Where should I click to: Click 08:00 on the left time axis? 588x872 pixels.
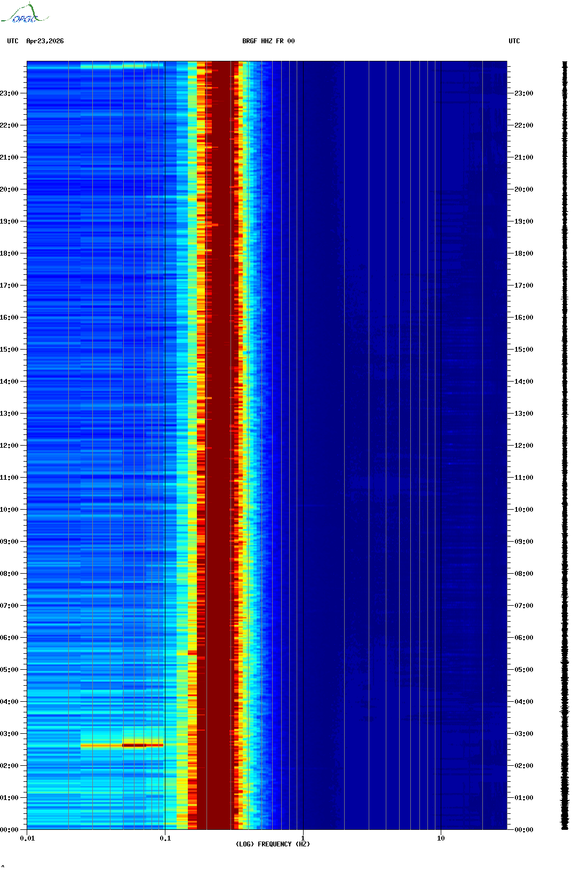[x=9, y=574]
